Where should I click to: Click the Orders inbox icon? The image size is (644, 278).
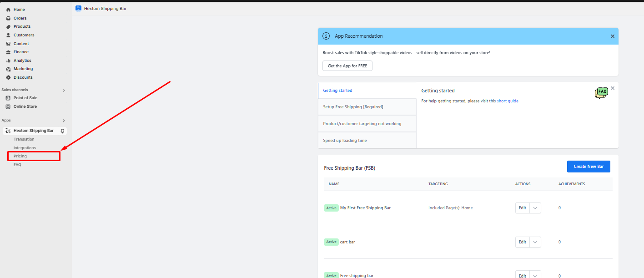(8, 18)
